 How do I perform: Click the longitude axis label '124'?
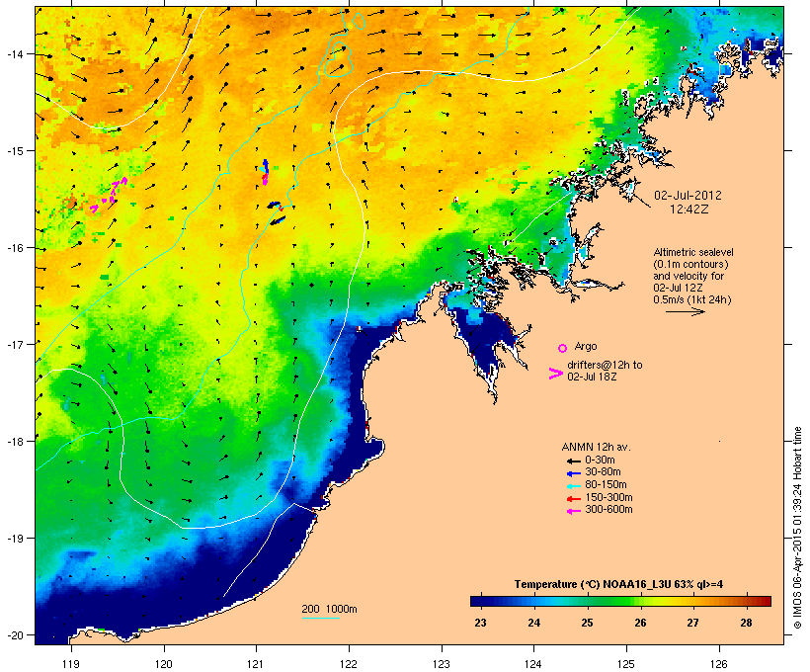point(533,664)
